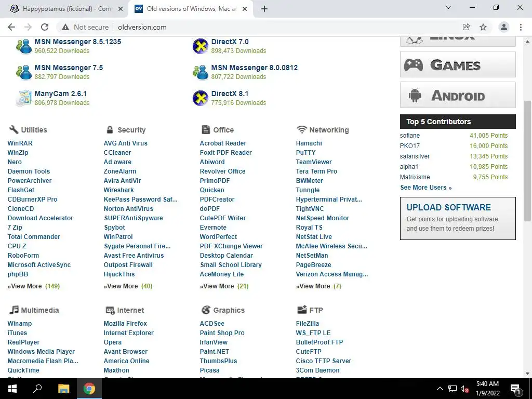Open View More under Office
This screenshot has width=532, height=399.
pyautogui.click(x=224, y=286)
